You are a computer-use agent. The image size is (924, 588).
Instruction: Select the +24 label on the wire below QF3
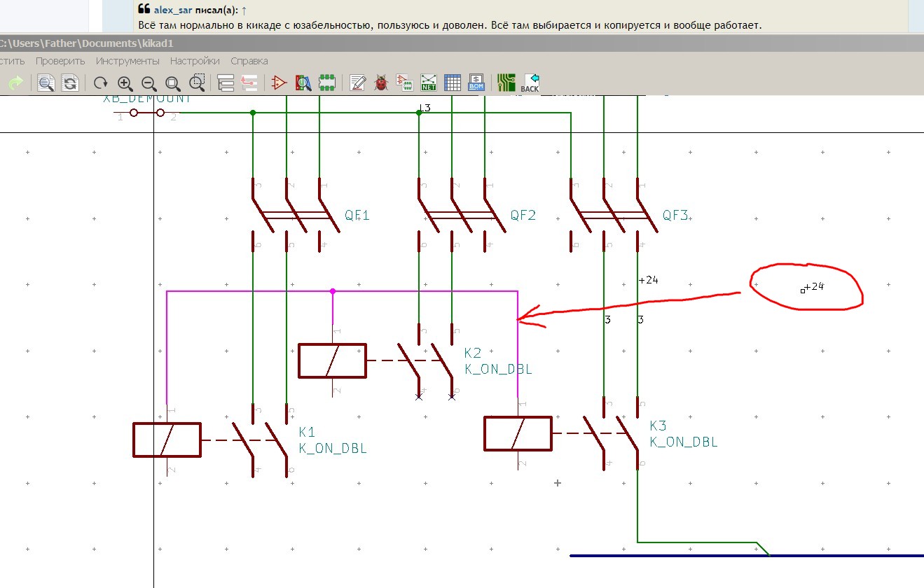click(649, 280)
